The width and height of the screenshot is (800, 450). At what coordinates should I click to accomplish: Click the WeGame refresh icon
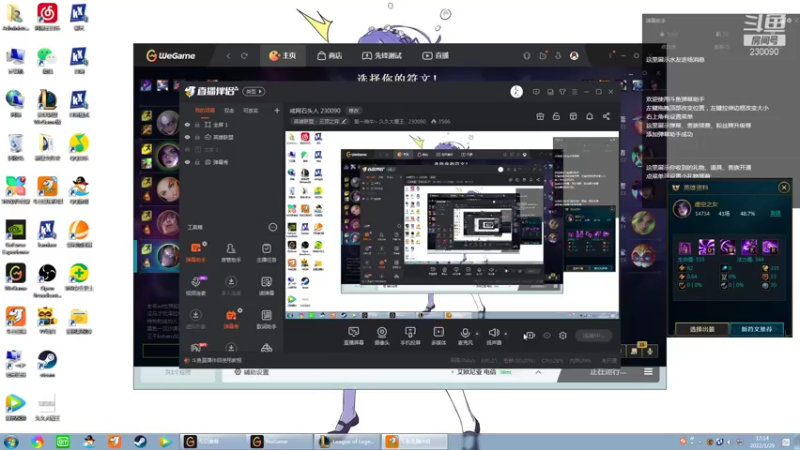(244, 56)
